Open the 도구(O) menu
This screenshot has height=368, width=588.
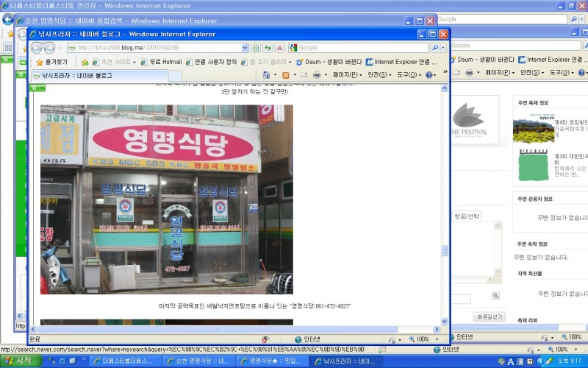click(x=409, y=75)
